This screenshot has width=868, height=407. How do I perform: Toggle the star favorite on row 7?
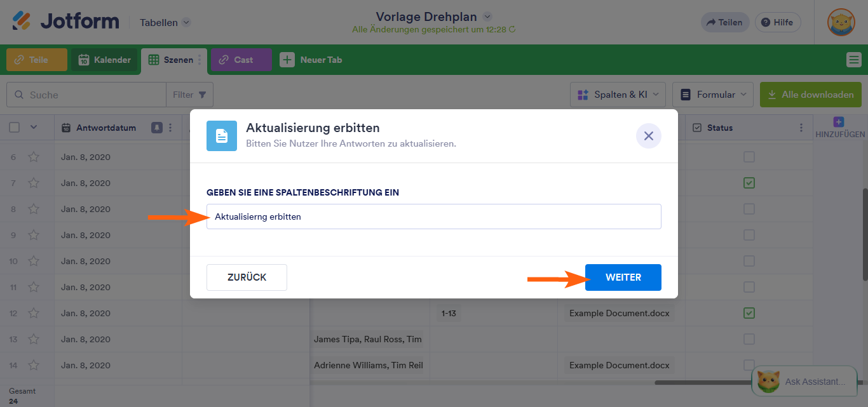click(x=32, y=183)
